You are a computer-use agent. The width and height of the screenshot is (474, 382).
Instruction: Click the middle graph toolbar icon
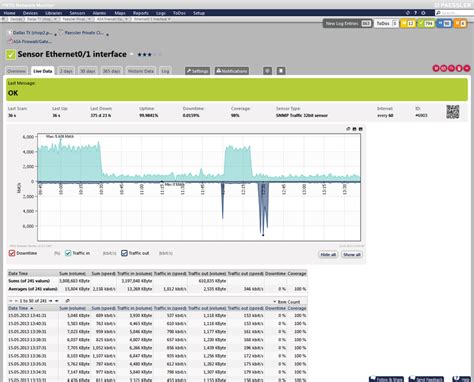pos(355,129)
